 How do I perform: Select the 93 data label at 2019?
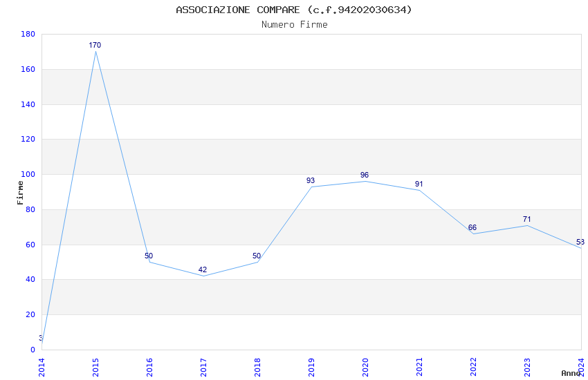tap(311, 180)
